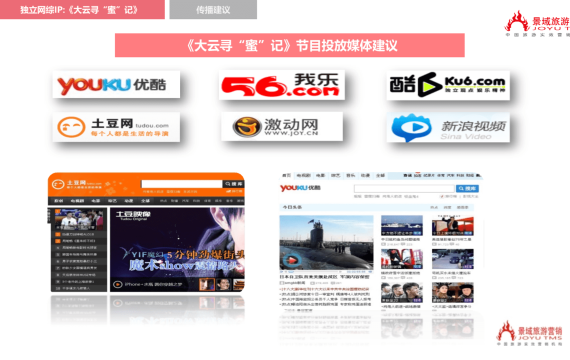Open the submarine headline video thumbnail
Viewport: 570px width, 360px height.
[x=326, y=243]
